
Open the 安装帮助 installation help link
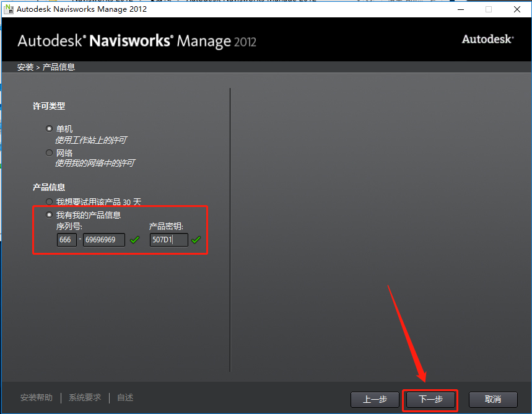(37, 398)
